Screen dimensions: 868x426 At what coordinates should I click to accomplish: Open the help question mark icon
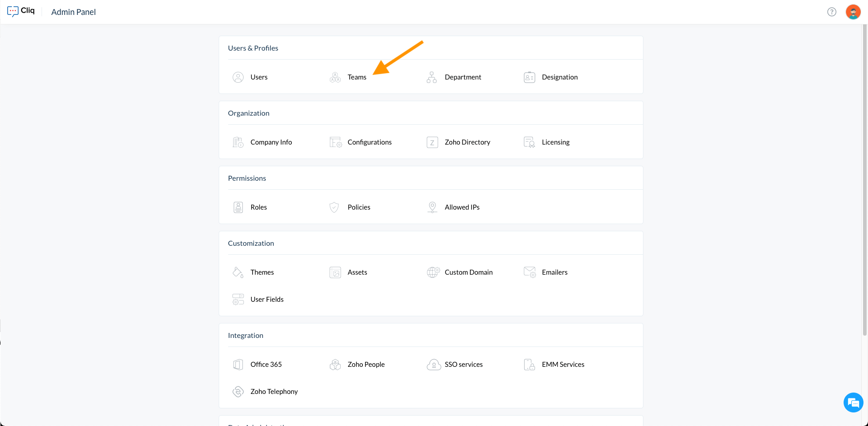(832, 12)
